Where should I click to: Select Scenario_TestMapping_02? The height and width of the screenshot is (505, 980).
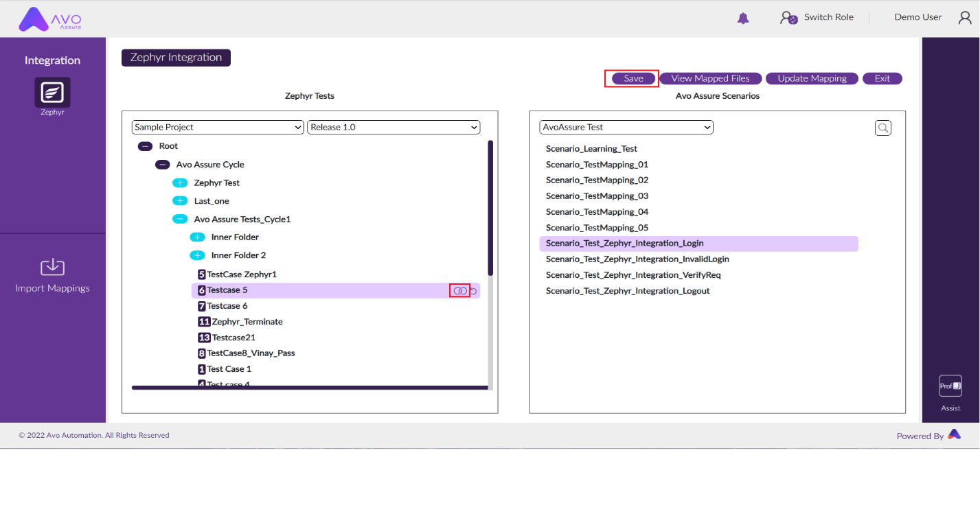(x=597, y=180)
